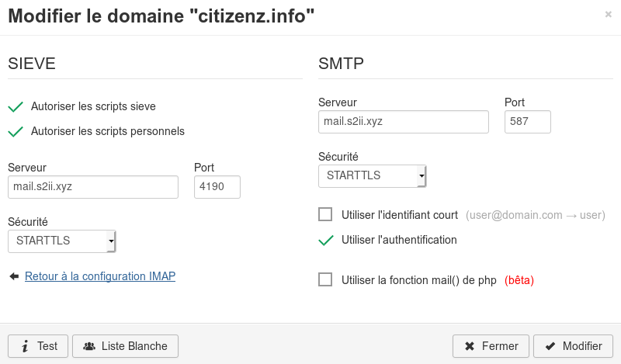Image resolution: width=621 pixels, height=364 pixels.
Task: Enable Utiliser l'identifiant court checkbox
Action: pos(325,214)
